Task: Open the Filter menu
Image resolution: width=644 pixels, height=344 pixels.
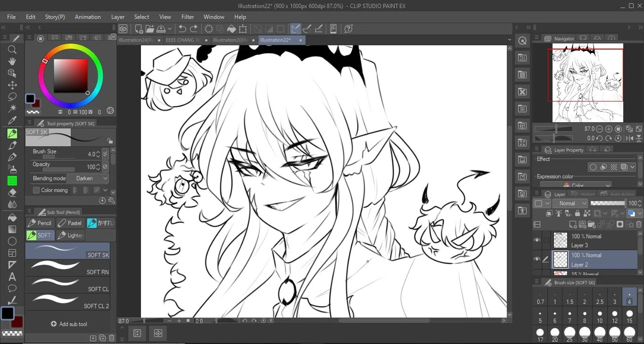Action: click(188, 17)
